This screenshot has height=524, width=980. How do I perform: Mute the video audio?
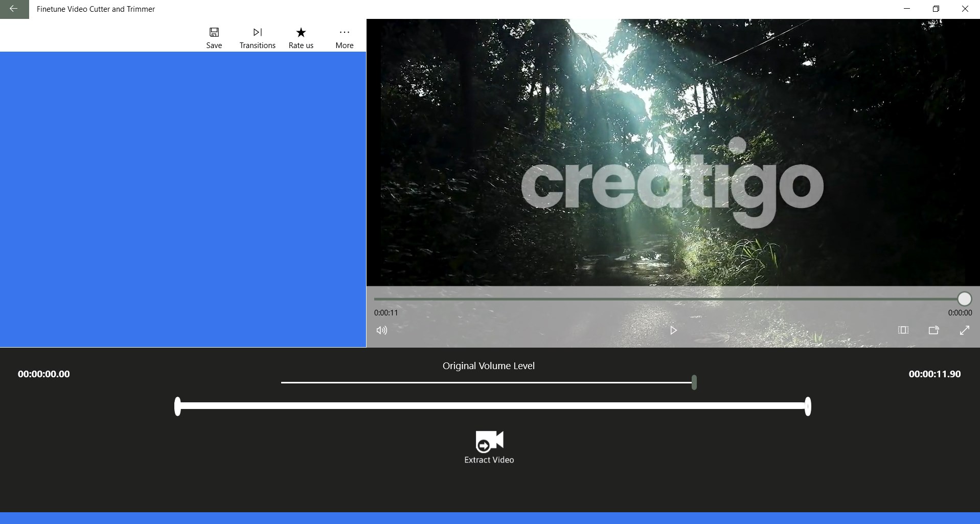(381, 330)
